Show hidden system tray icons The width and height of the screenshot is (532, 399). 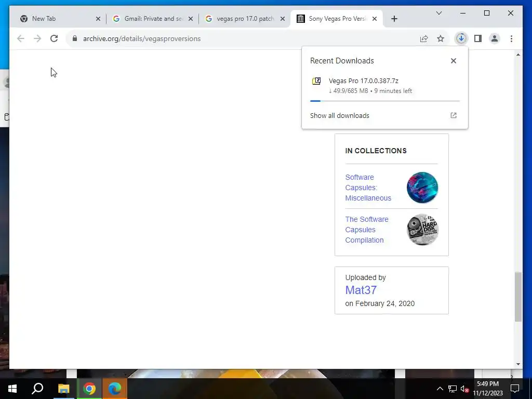(440, 389)
